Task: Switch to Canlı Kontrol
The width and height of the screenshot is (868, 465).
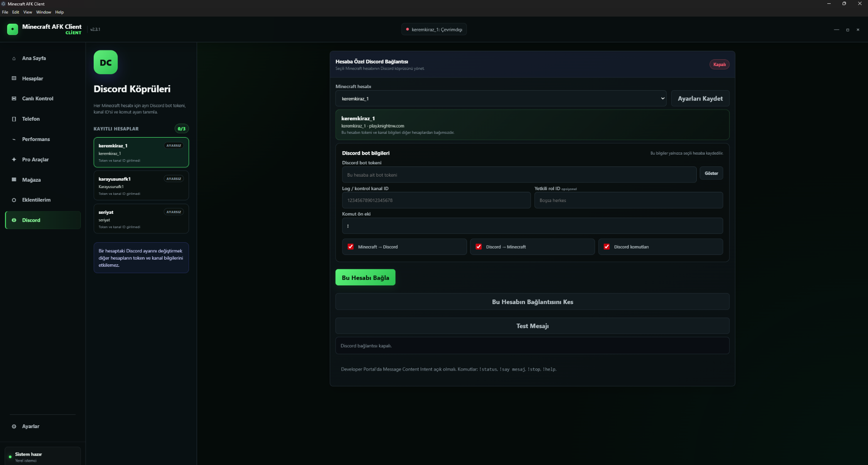Action: pos(43,99)
